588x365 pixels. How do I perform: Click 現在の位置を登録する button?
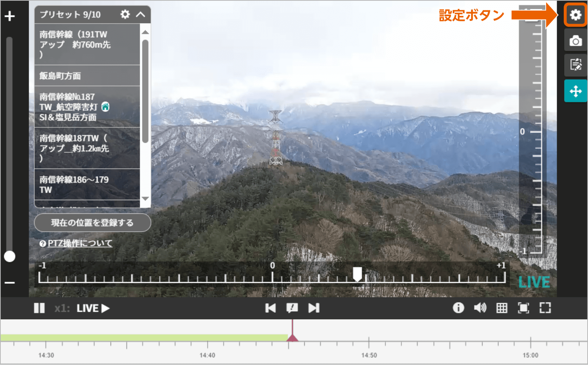(92, 223)
